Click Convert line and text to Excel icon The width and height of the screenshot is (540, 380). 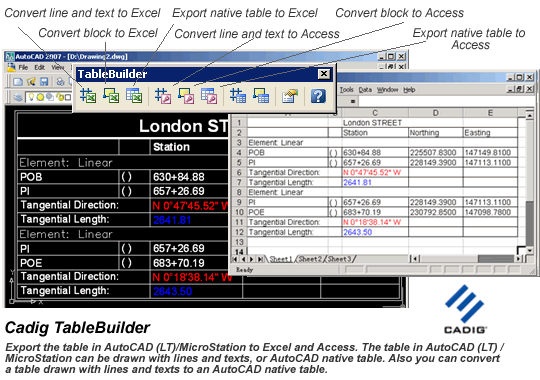[88, 95]
